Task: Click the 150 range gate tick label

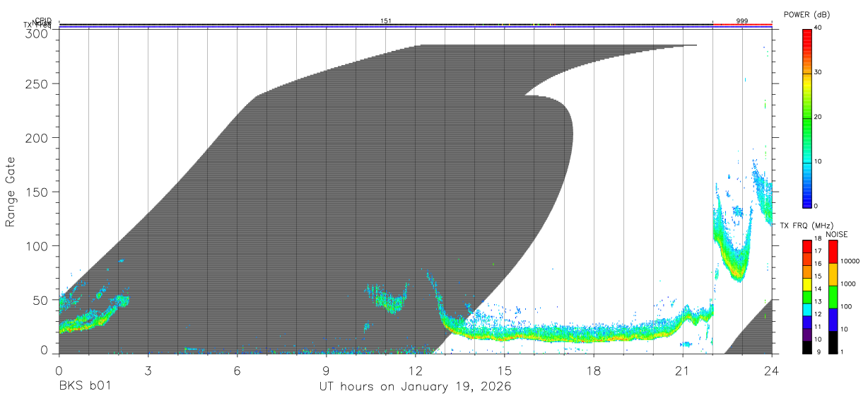Action: pos(37,192)
